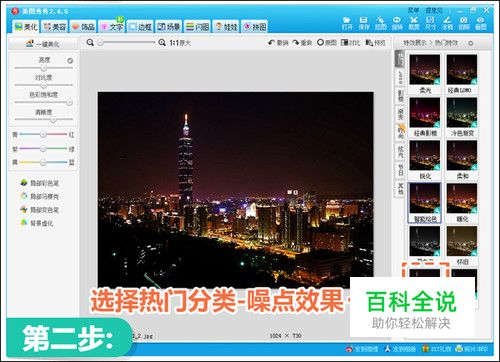This screenshot has height=362, width=500.
Task: Click the zoom-out magnifier icon
Action: (x=90, y=43)
